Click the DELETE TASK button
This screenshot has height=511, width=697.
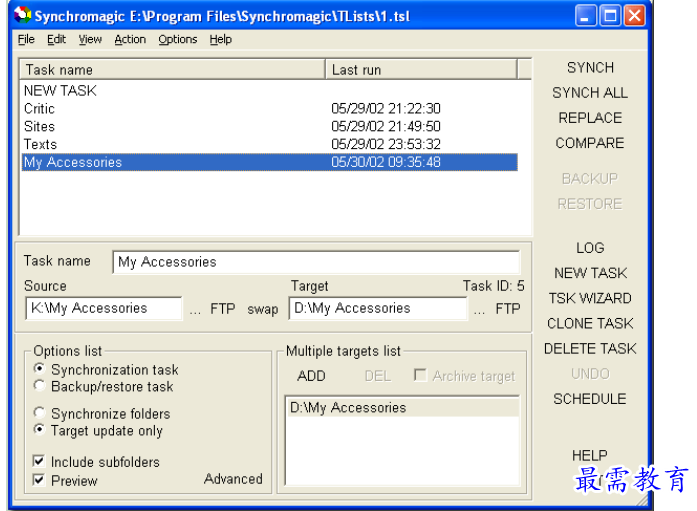click(x=590, y=349)
